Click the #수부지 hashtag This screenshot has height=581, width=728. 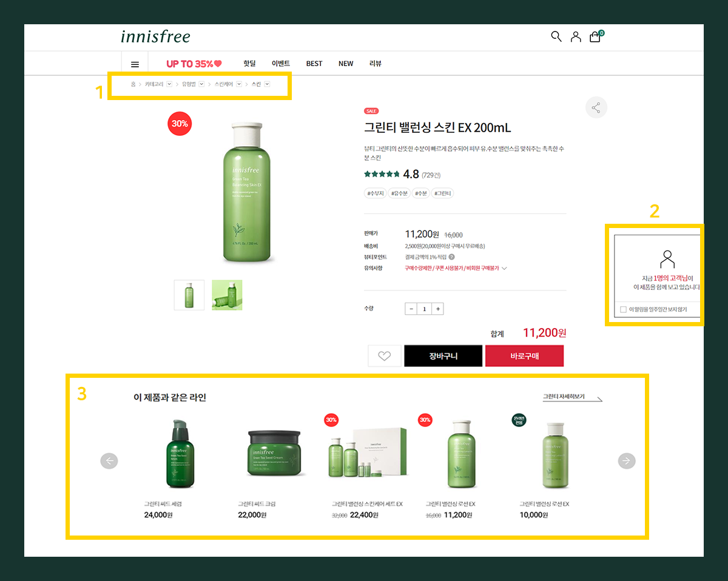pyautogui.click(x=375, y=193)
